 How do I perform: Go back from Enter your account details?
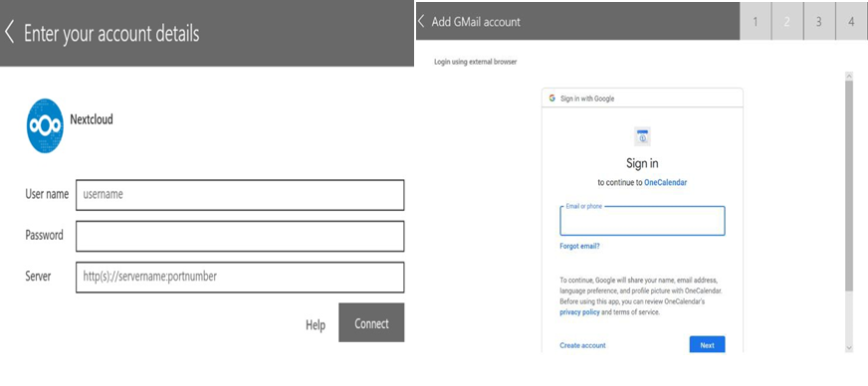coord(9,33)
